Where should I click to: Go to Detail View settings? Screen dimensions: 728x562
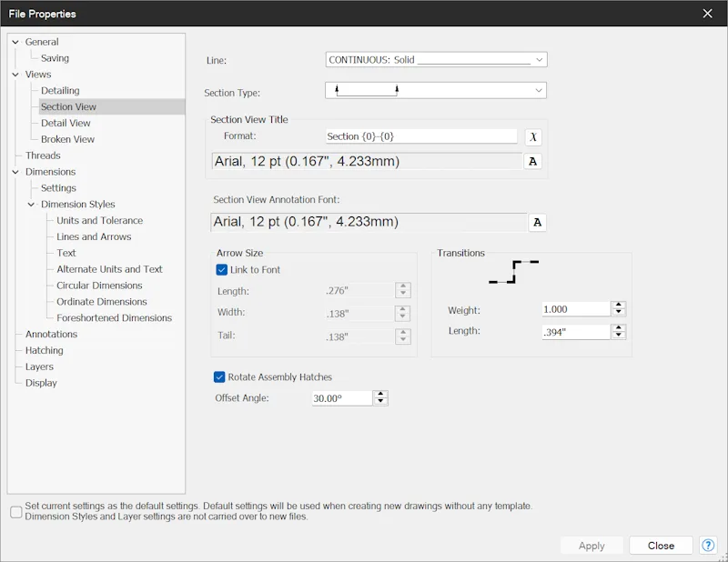(x=66, y=123)
